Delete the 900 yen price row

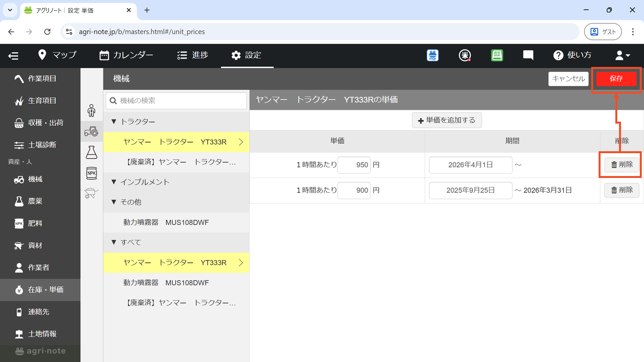click(621, 190)
